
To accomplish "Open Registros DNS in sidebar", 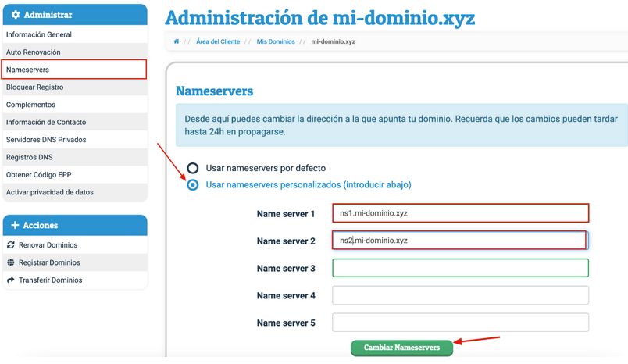I will (30, 157).
